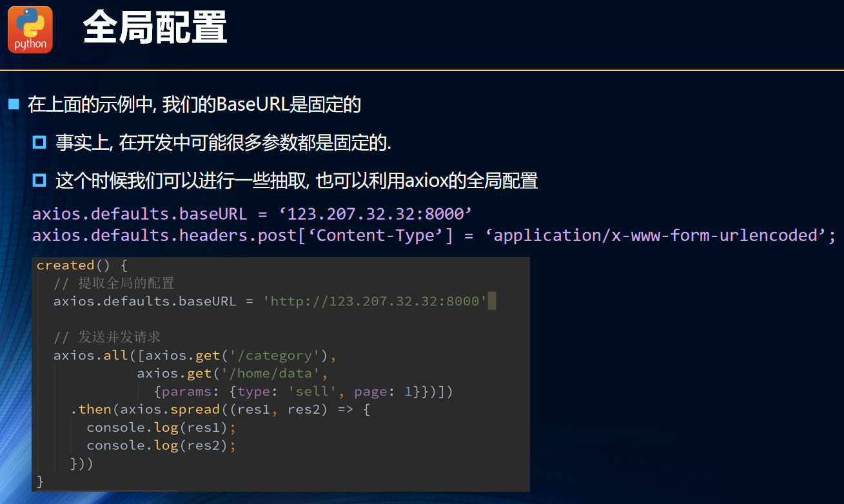This screenshot has height=504, width=844.
Task: Click console.log(res1); in the code
Action: pos(162,427)
